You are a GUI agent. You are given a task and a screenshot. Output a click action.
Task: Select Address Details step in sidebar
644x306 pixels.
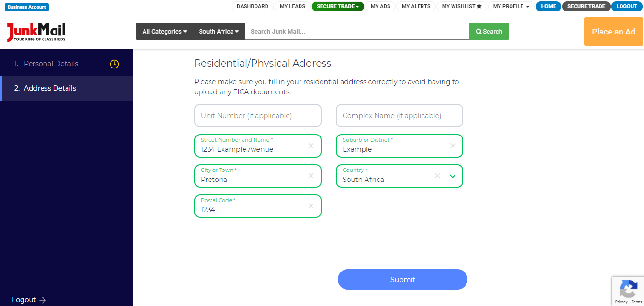[x=50, y=88]
